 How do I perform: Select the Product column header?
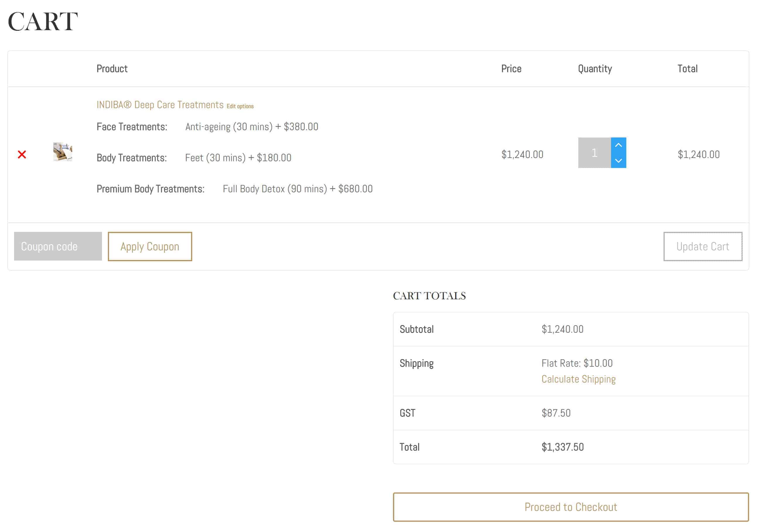(112, 69)
